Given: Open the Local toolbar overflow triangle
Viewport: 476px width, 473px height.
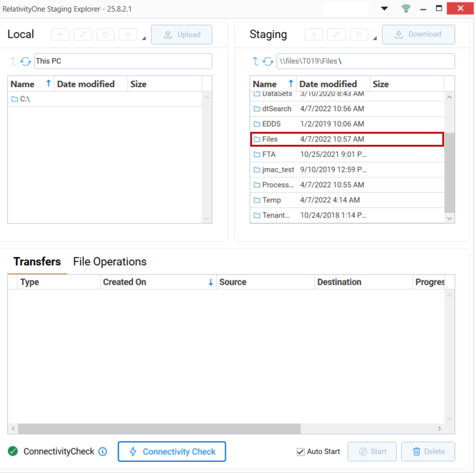Looking at the screenshot, I should click(x=144, y=38).
